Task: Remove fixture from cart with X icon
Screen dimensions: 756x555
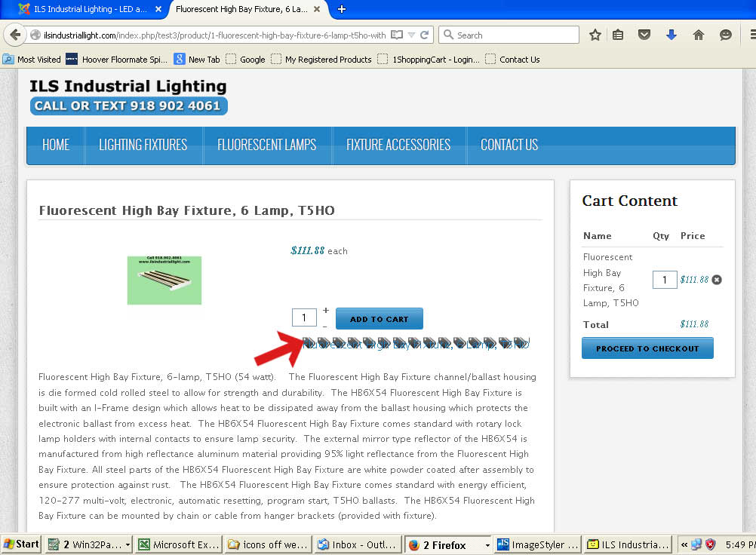Action: point(717,280)
